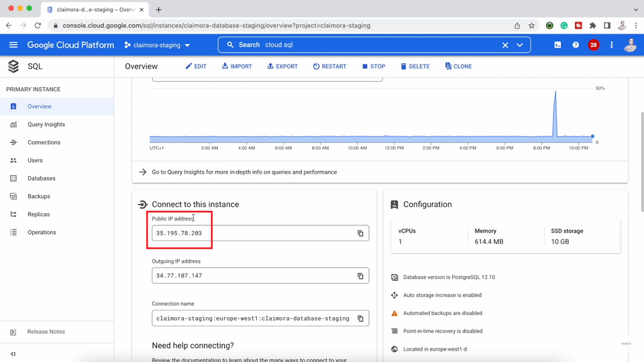The height and width of the screenshot is (362, 644).
Task: Click Automated backups are disabled text
Action: [x=442, y=313]
